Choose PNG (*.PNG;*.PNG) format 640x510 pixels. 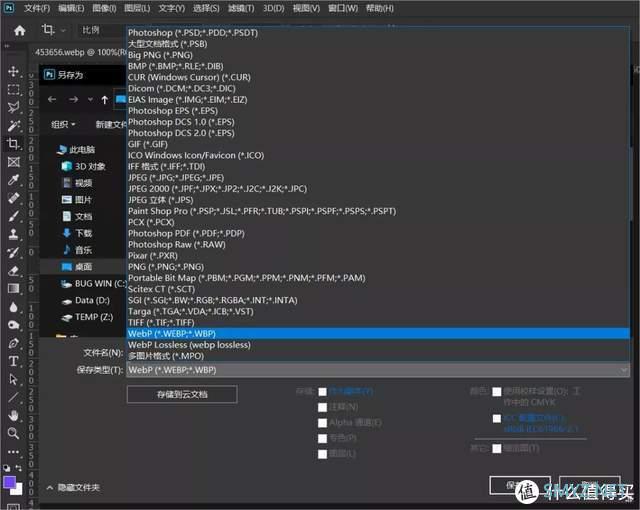point(166,266)
